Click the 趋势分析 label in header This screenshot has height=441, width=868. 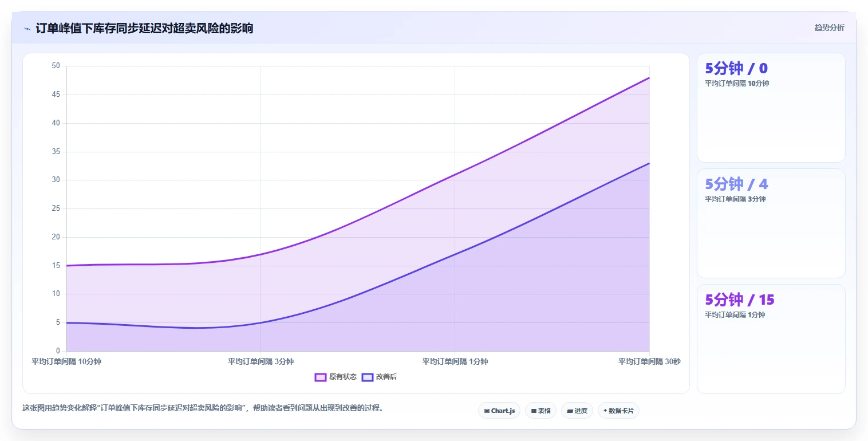pos(829,27)
